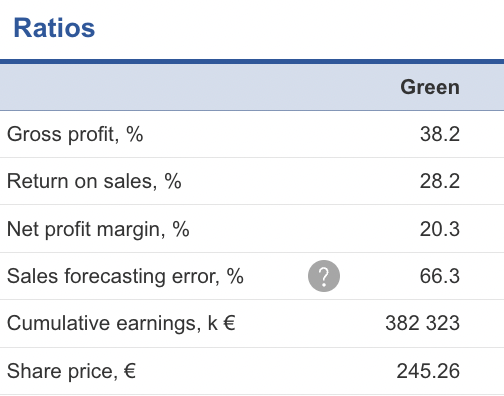Pick the empty cell in the Cumulative earnings row

coord(324,324)
